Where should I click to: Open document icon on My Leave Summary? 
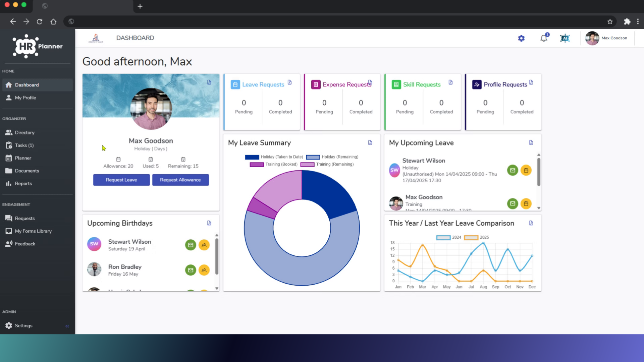click(x=370, y=142)
